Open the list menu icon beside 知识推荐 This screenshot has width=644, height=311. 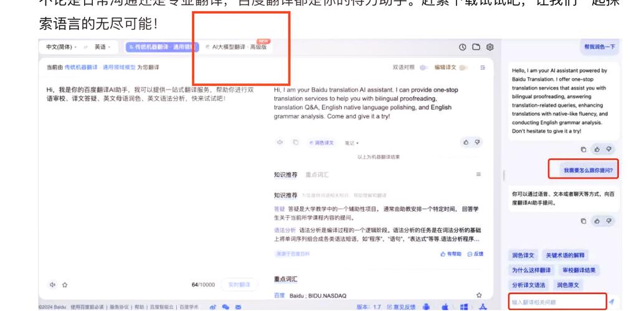(478, 174)
